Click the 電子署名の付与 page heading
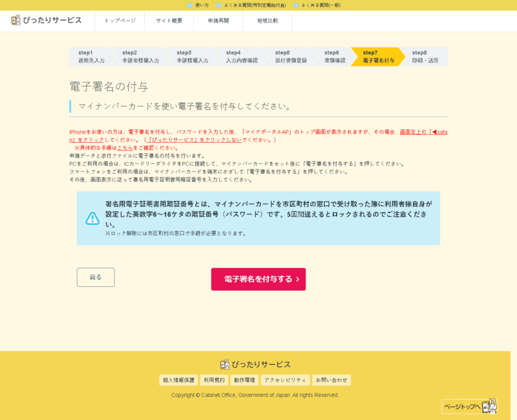Screen dimensions: 517x420 (109, 87)
